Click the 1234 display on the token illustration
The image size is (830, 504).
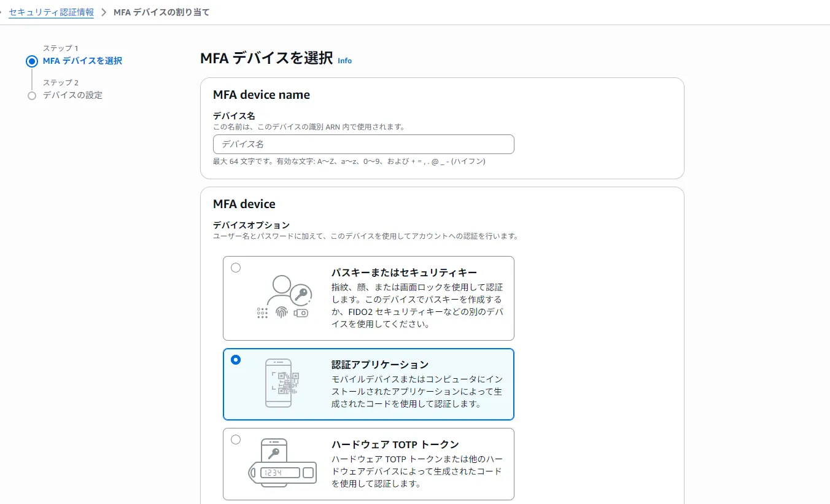[x=275, y=473]
